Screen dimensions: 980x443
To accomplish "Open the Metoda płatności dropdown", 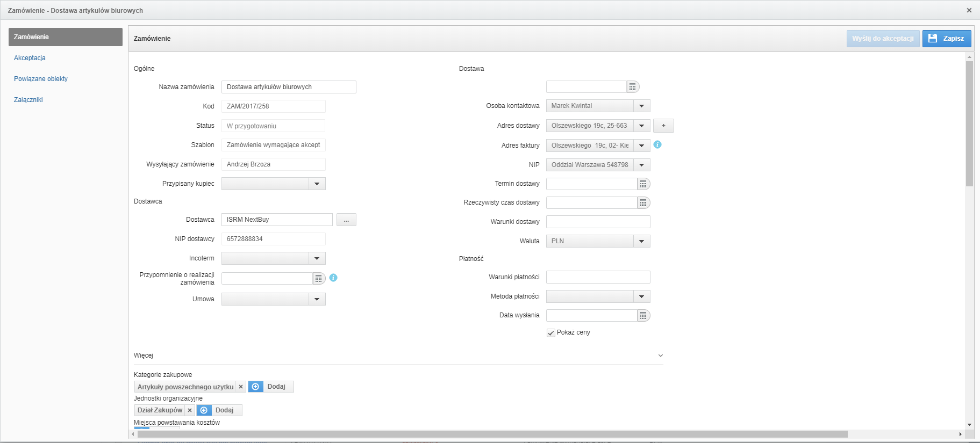I will 641,296.
